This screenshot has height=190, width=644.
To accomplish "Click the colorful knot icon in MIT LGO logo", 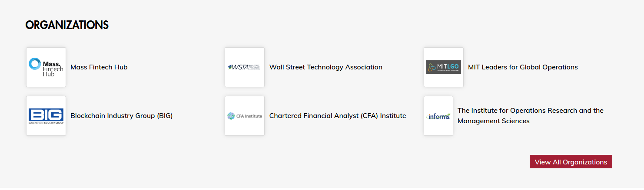I will pyautogui.click(x=431, y=67).
